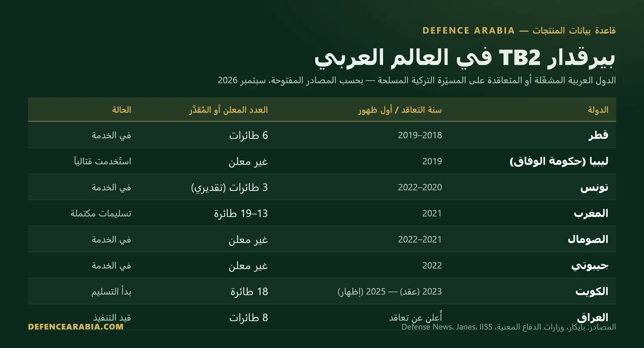Select the ليبيا (حكومة الوفاق) country cell
Viewport: 644px width, 348px height.
(x=559, y=161)
